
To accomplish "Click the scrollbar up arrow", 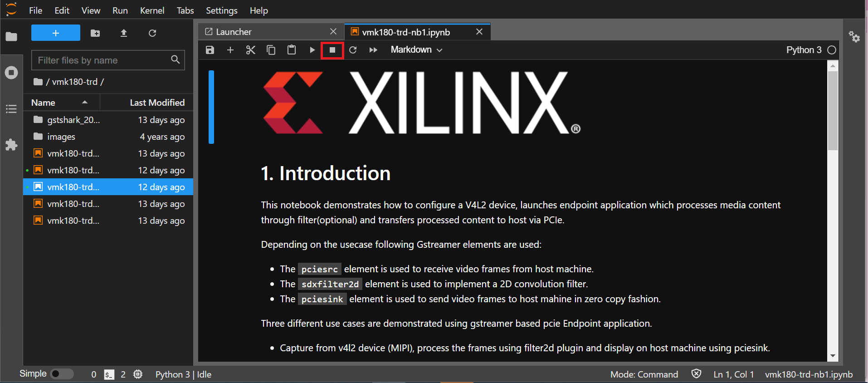I will (833, 66).
